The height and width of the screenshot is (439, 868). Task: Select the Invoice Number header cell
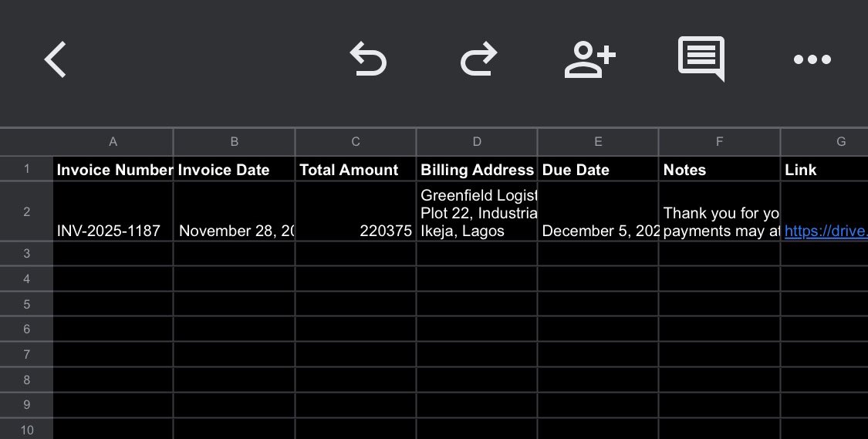[113, 170]
